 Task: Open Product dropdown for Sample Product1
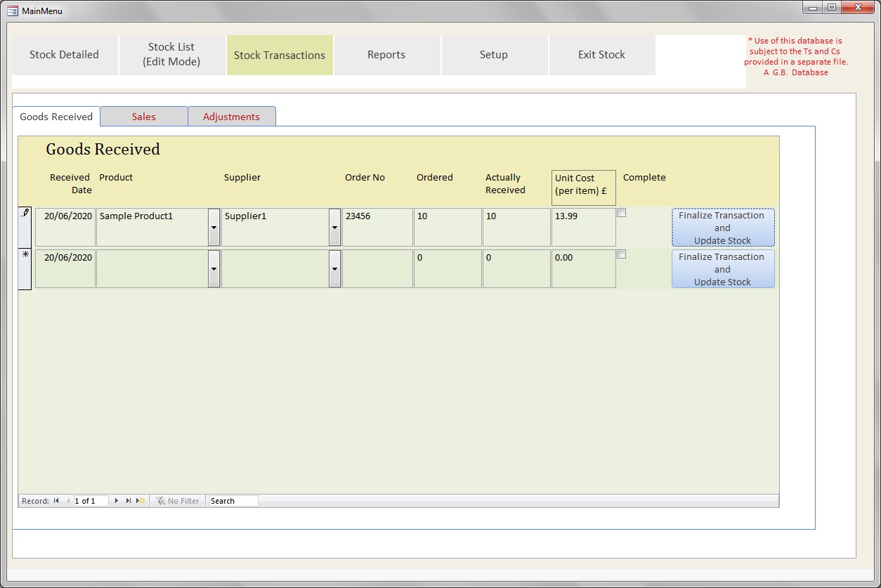coord(214,228)
